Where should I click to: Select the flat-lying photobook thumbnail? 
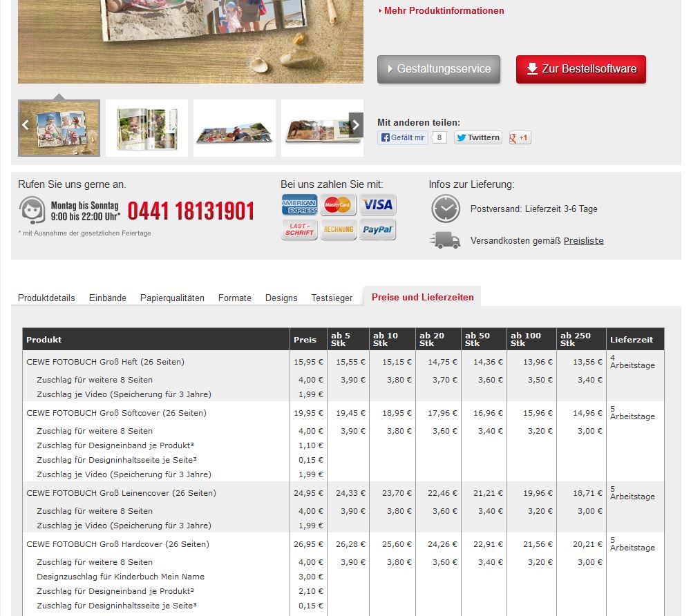coord(234,128)
